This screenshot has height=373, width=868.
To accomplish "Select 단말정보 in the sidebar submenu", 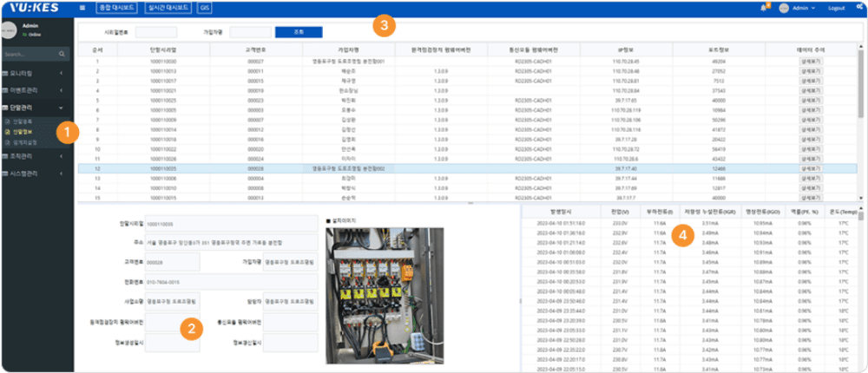I will (x=24, y=132).
